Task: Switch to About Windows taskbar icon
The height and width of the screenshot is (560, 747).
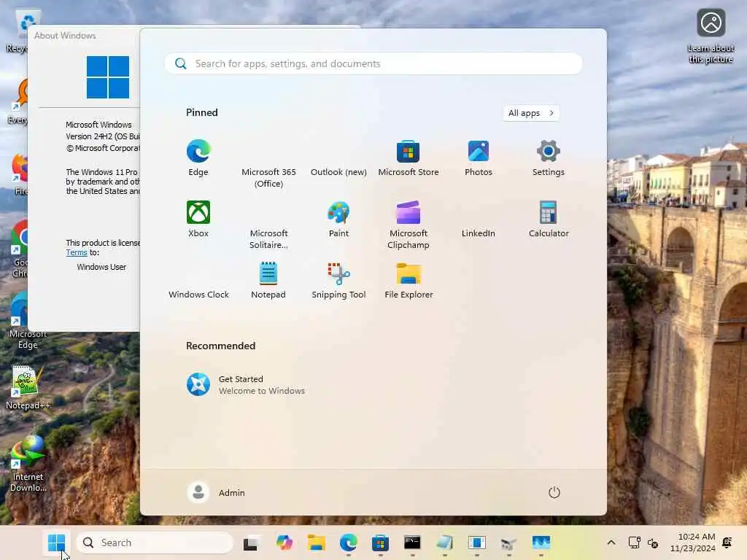Action: tap(476, 542)
